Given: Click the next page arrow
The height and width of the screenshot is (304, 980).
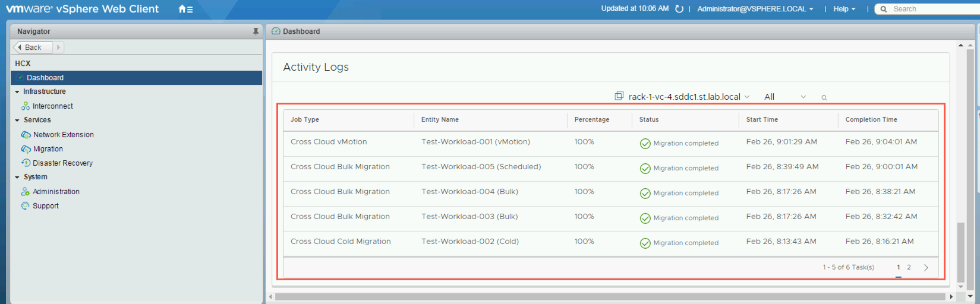Looking at the screenshot, I should 926,268.
